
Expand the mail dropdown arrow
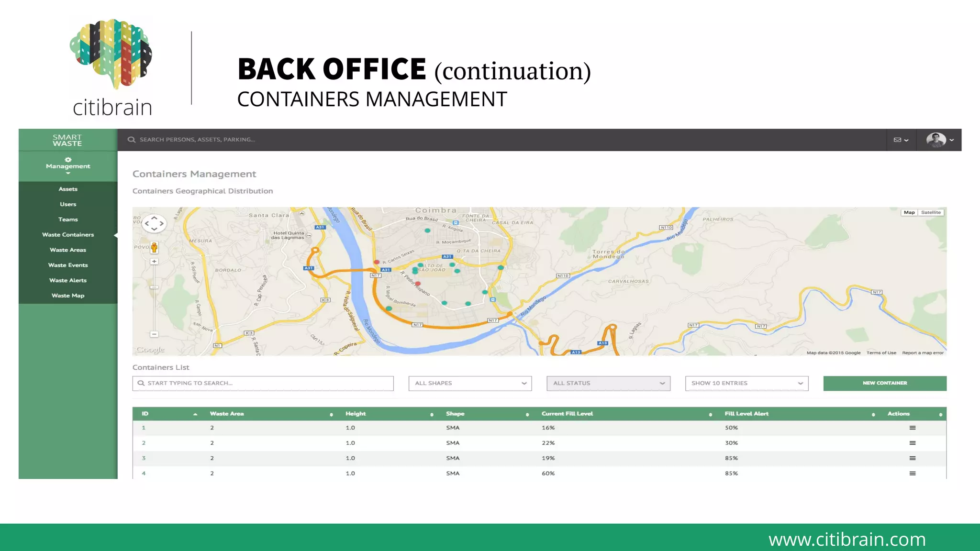(x=906, y=140)
